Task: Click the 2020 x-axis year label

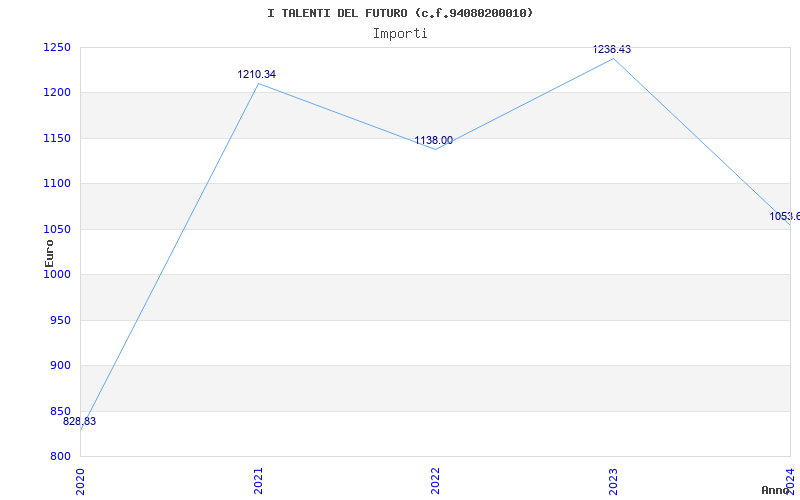Action: pyautogui.click(x=80, y=481)
